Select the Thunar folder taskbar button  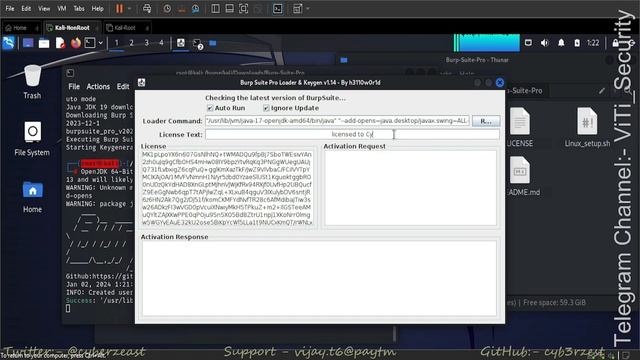[213, 43]
